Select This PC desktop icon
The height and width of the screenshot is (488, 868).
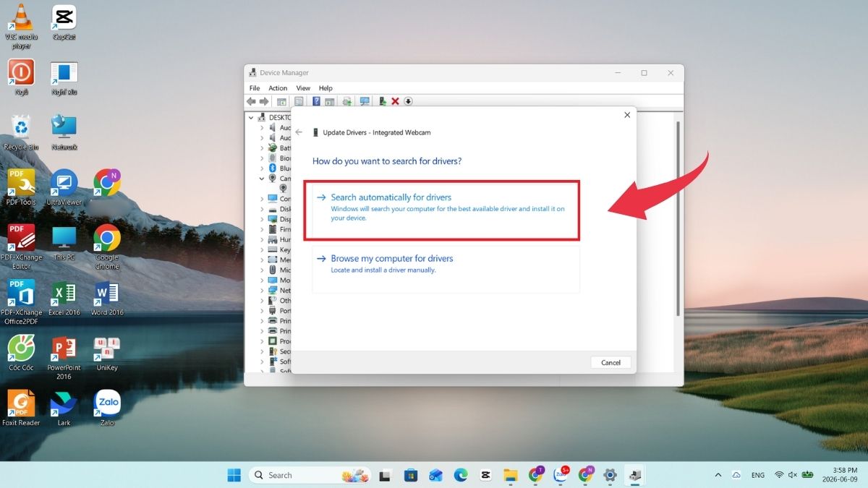[x=64, y=243]
